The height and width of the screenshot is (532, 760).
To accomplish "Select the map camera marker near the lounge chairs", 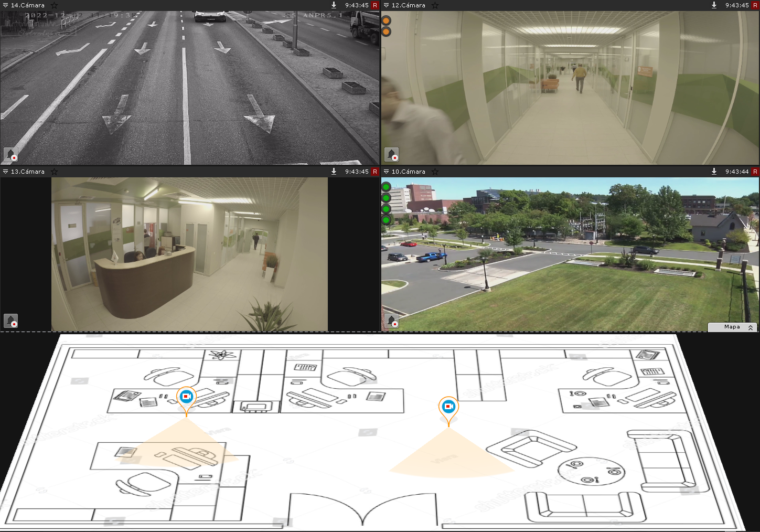I will [x=448, y=407].
